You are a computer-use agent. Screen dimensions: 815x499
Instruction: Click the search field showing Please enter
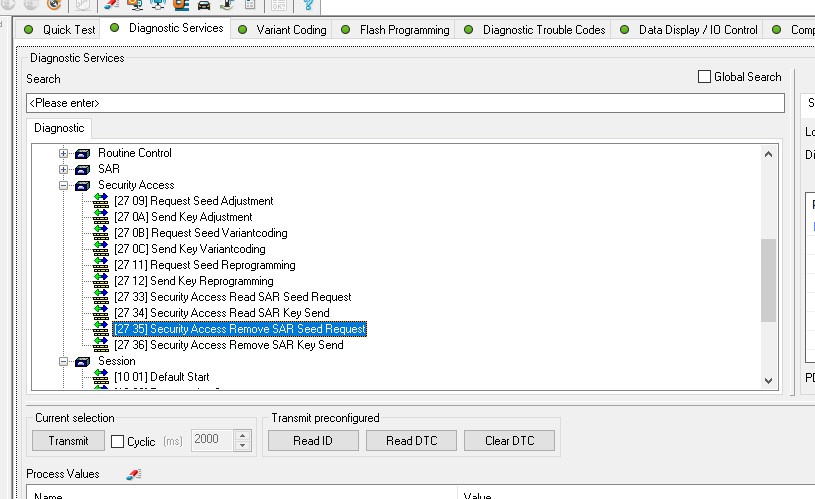click(404, 102)
